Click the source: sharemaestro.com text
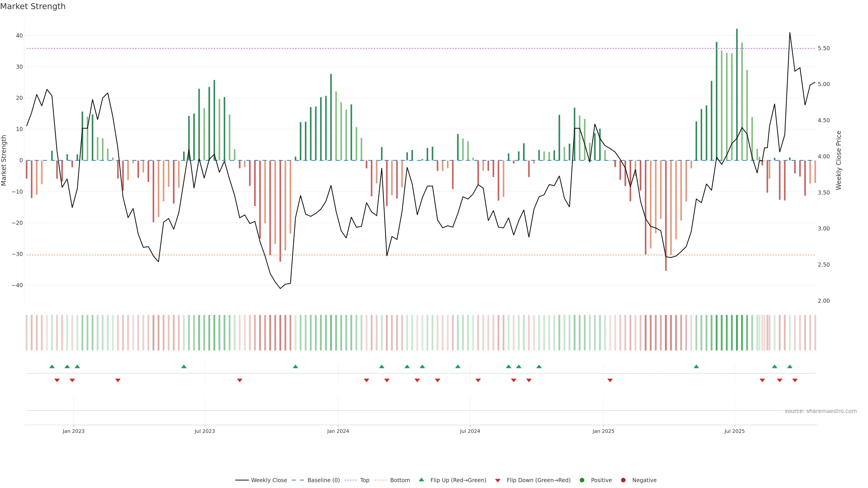This screenshot has height=488, width=868. coord(821,411)
